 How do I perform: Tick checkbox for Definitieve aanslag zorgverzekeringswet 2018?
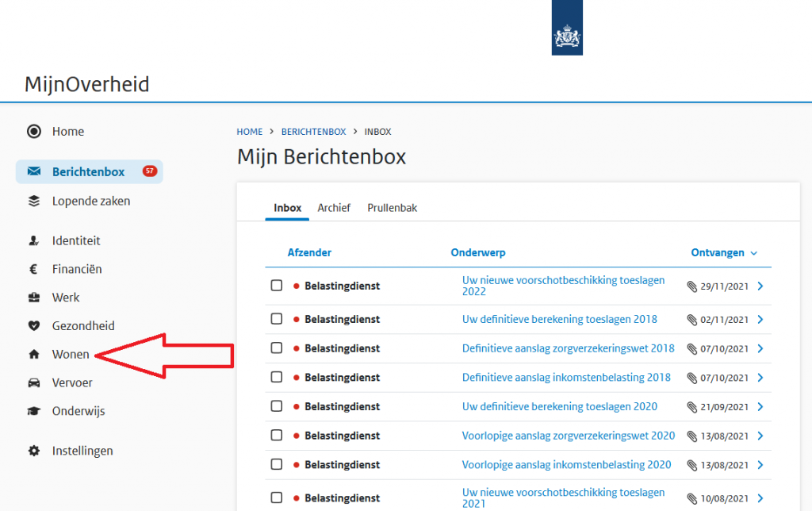(x=277, y=348)
